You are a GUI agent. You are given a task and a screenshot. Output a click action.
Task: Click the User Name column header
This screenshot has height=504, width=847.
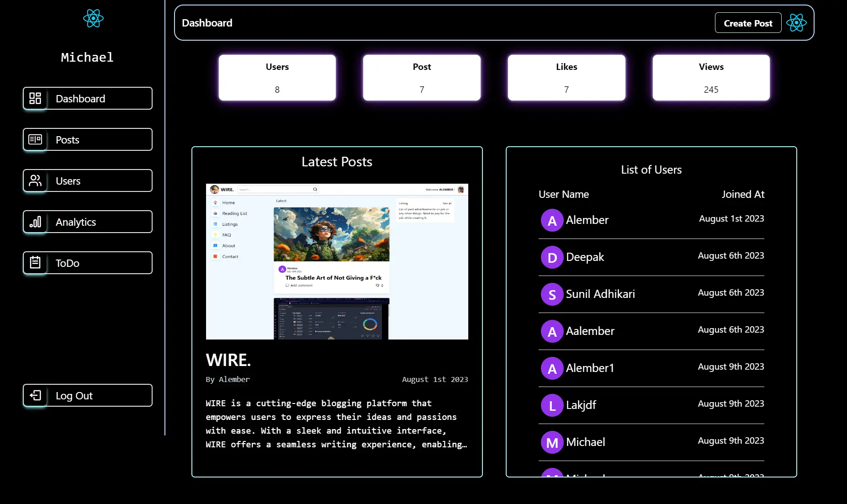point(564,194)
